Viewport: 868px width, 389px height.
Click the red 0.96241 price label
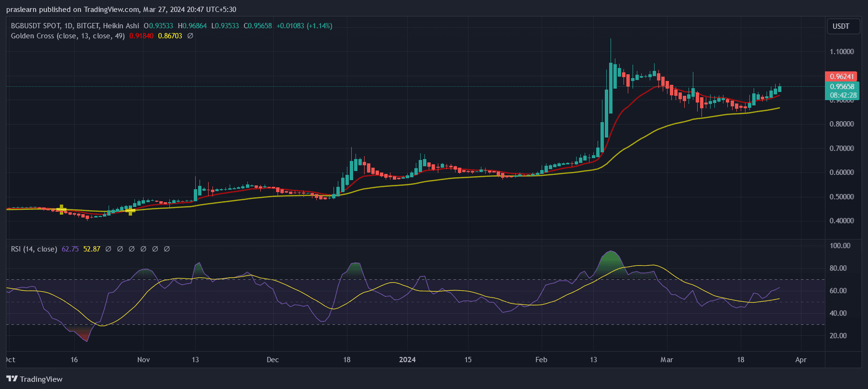point(841,77)
